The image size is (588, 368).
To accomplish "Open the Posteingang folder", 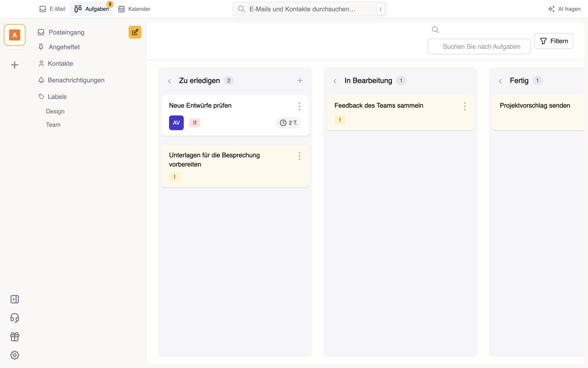I will tap(67, 32).
